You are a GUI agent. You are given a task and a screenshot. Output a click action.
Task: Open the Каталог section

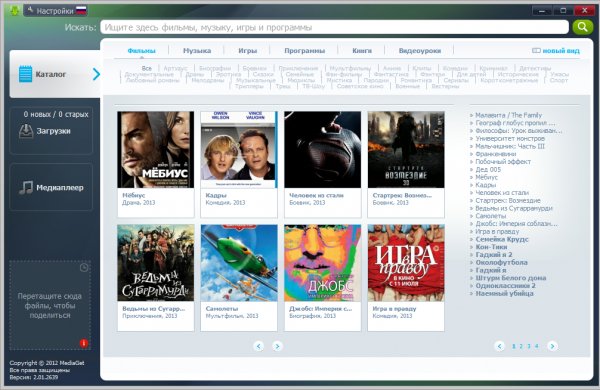(x=55, y=74)
